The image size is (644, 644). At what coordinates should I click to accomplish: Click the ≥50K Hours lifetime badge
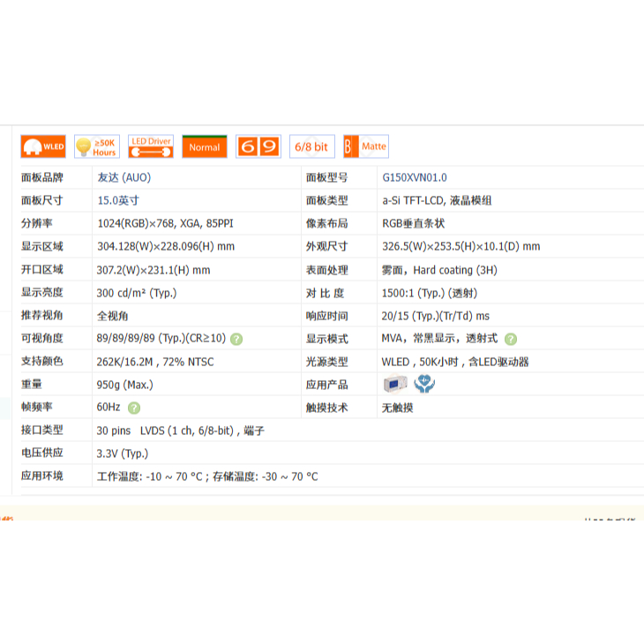(x=96, y=146)
